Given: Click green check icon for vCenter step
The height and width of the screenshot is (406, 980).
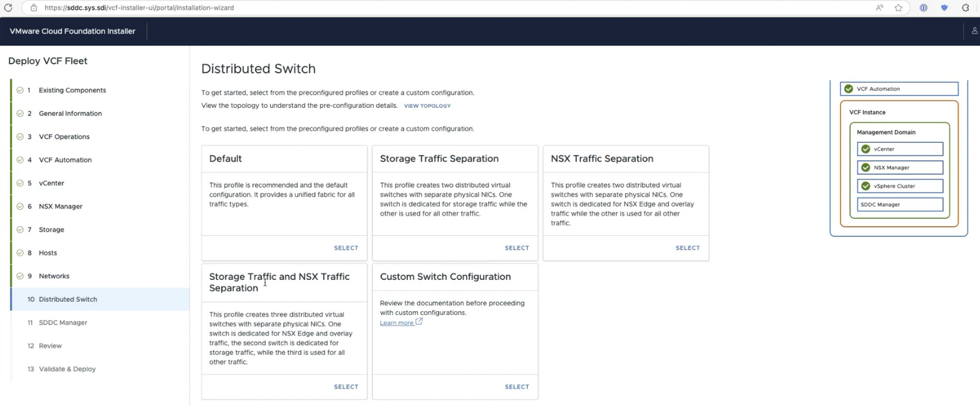Looking at the screenshot, I should pyautogui.click(x=20, y=183).
